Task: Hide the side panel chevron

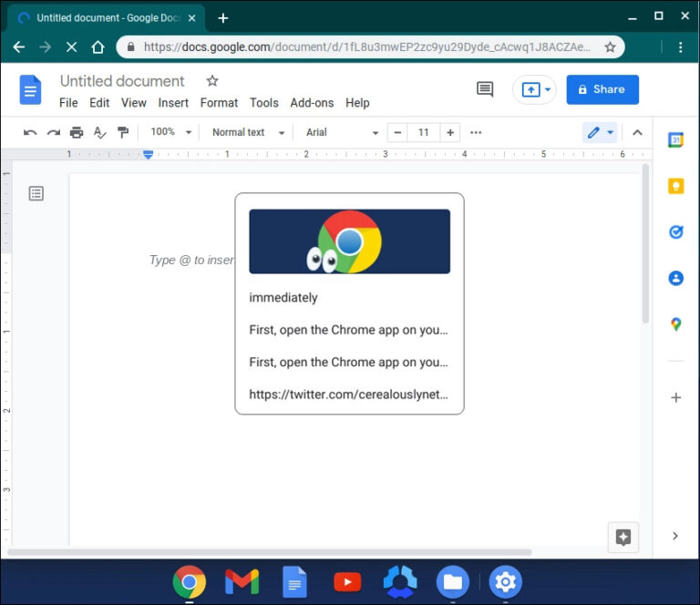Action: pos(675,536)
